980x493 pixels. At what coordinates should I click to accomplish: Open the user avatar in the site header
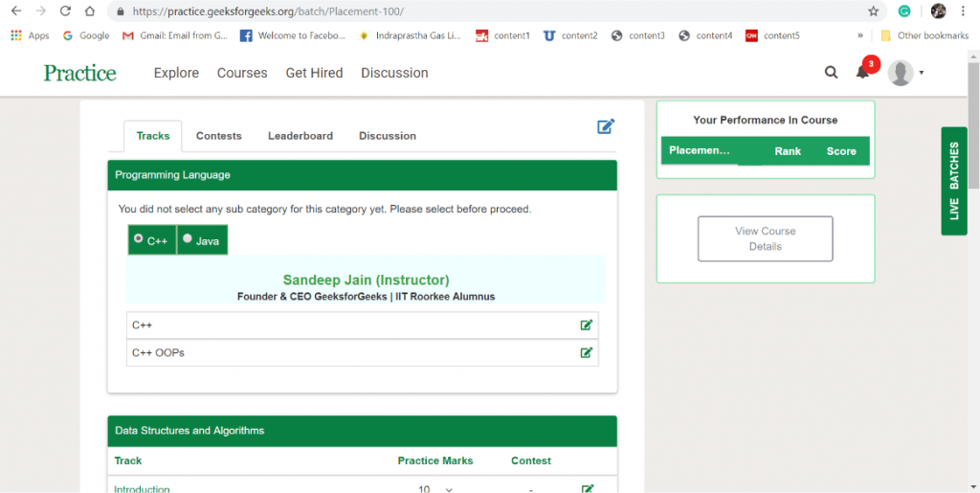pos(901,73)
